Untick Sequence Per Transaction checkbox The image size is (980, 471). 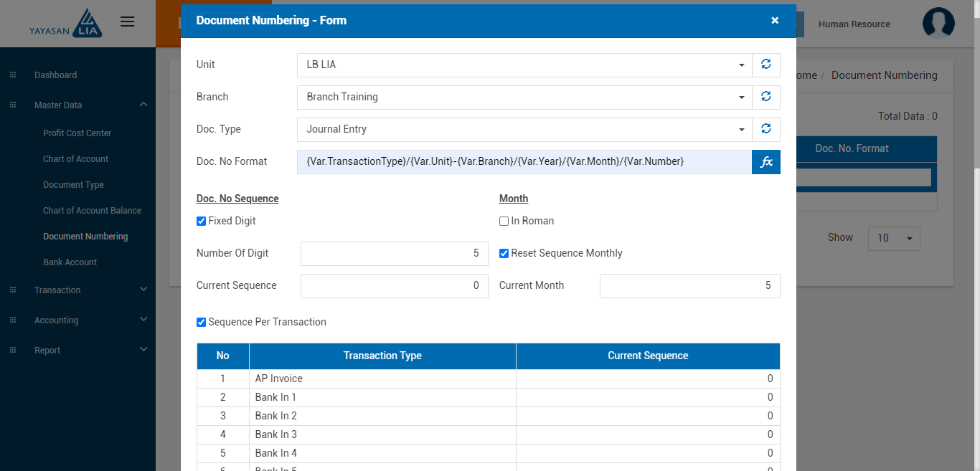[202, 323]
